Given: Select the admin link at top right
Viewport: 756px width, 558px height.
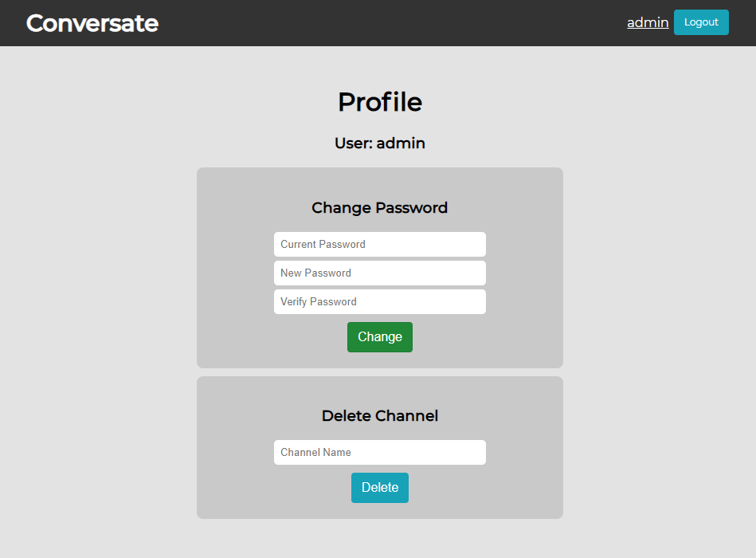Looking at the screenshot, I should [x=647, y=22].
